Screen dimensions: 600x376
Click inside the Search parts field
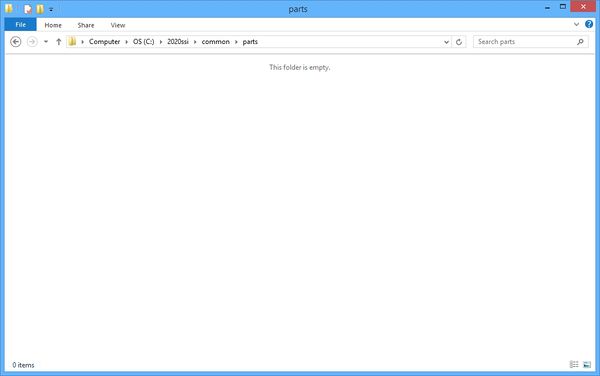click(x=524, y=42)
